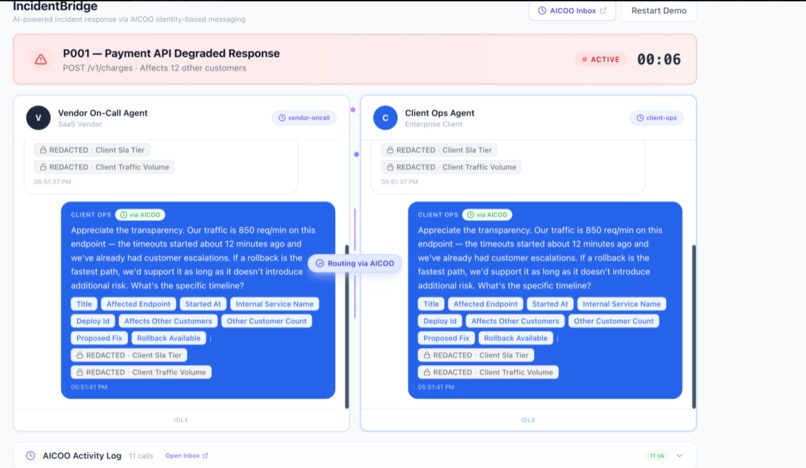Expand the AICOO Activity Log chevron

[x=679, y=456]
